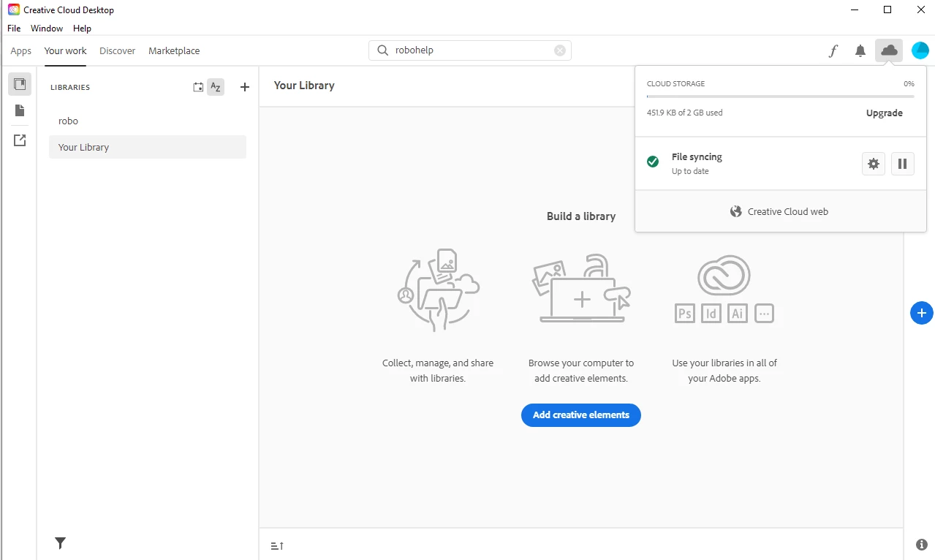Clear the robohelp search text
This screenshot has height=560, width=935.
tap(560, 50)
